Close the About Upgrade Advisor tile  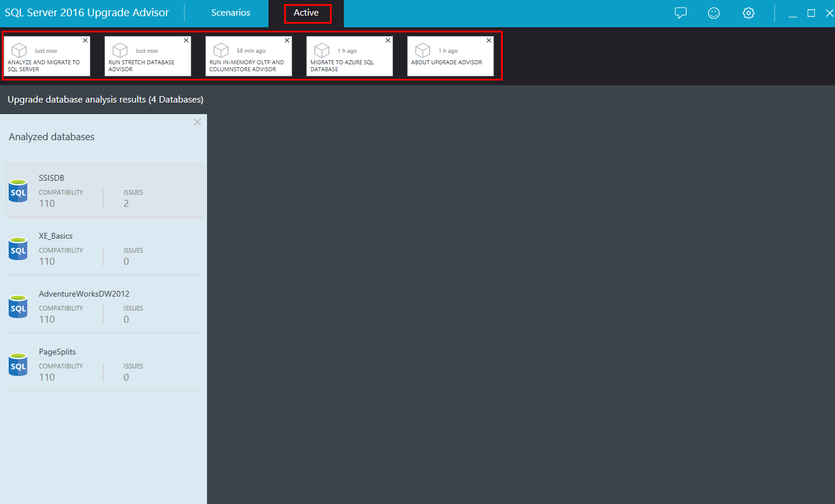coord(489,41)
